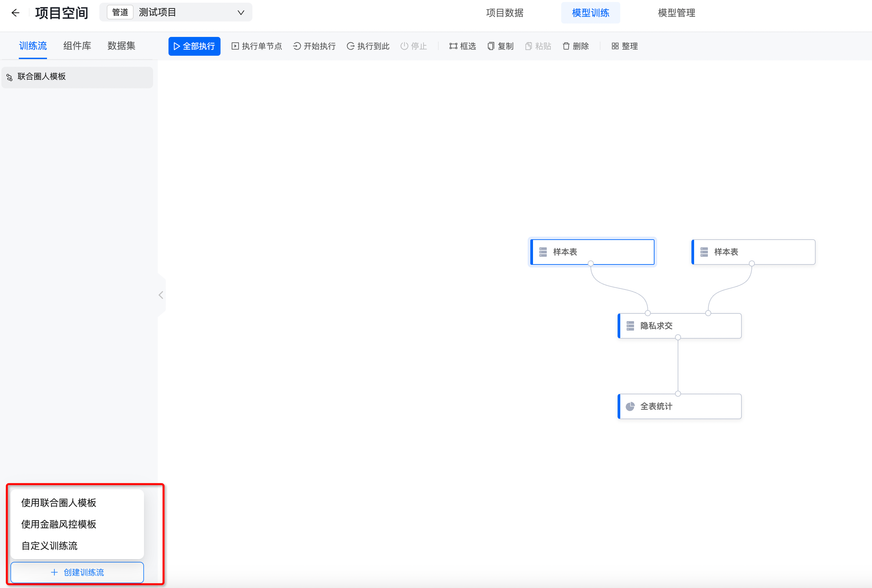The height and width of the screenshot is (588, 872).
Task: Click the 整理 arrange layout tool
Action: [625, 46]
